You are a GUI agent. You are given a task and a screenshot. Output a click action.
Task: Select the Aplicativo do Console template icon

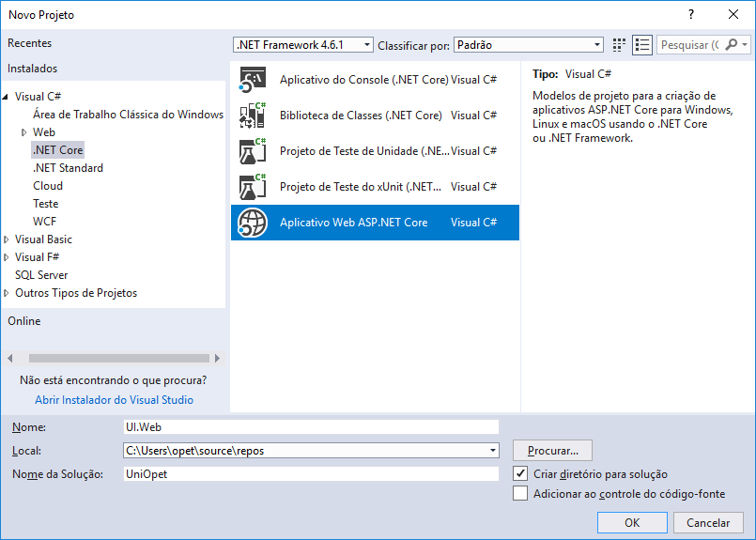click(x=253, y=80)
